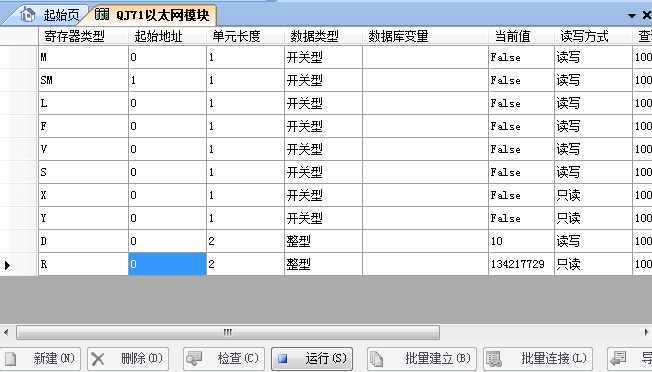Viewport: 652px width, 372px height.
Task: Click current value 10 in D row
Action: click(x=521, y=241)
